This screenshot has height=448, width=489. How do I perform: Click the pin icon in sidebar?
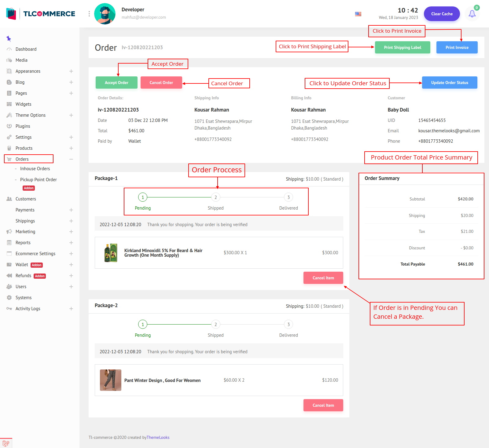point(9,39)
